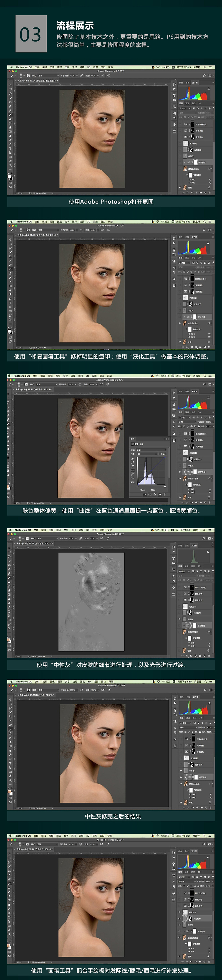
Task: Open the Character panel icon in 曲线 screenshot
Action: 174,422
